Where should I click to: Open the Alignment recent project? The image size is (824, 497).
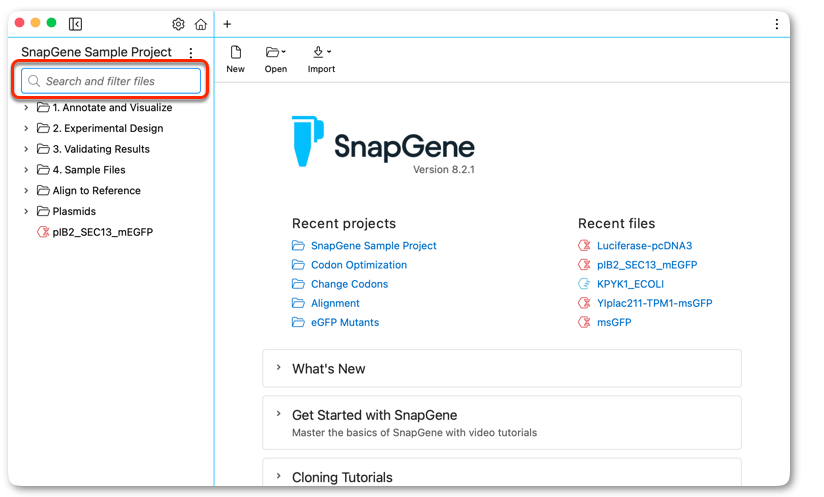[335, 303]
